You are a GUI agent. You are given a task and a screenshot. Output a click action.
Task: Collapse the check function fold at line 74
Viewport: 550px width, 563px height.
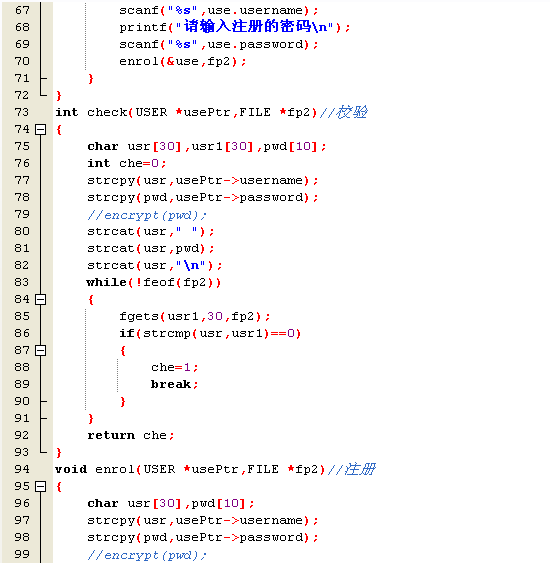(41, 129)
